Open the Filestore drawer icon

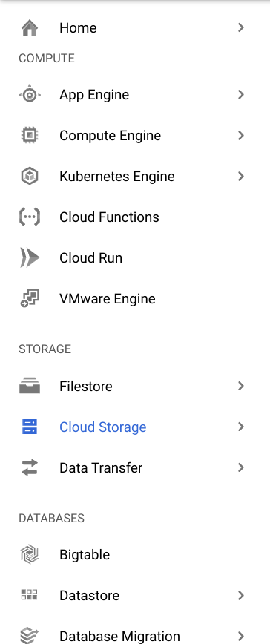click(30, 386)
